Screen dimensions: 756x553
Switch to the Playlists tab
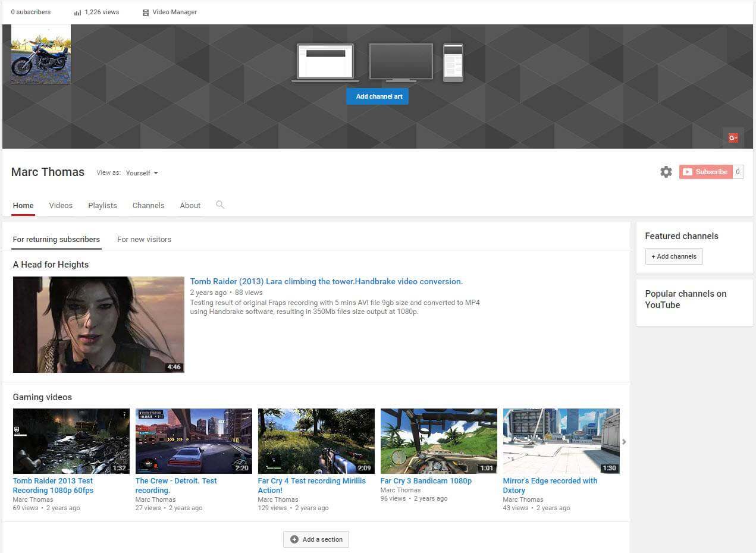coord(102,205)
